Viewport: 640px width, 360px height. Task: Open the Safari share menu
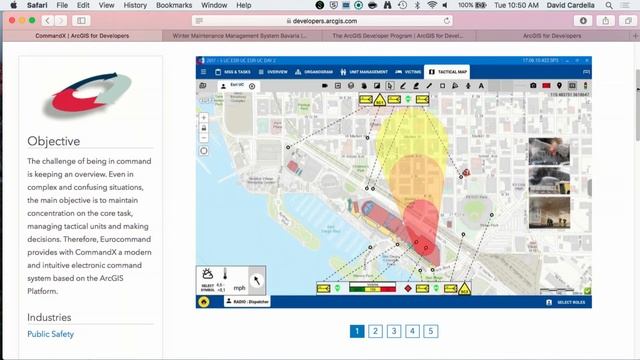606,20
